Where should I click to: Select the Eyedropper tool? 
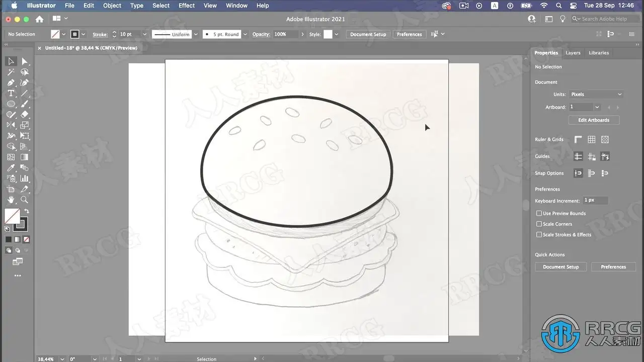11,168
